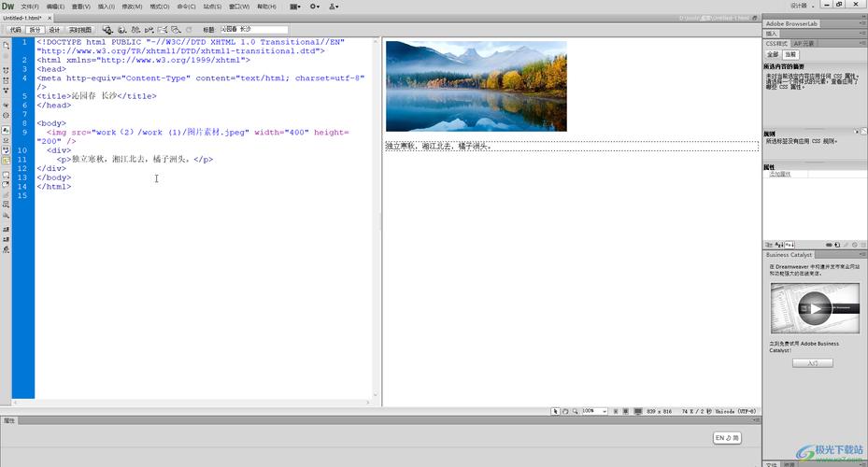This screenshot has width=868, height=467.
Task: Switch to Design view (设计)
Action: tap(54, 30)
